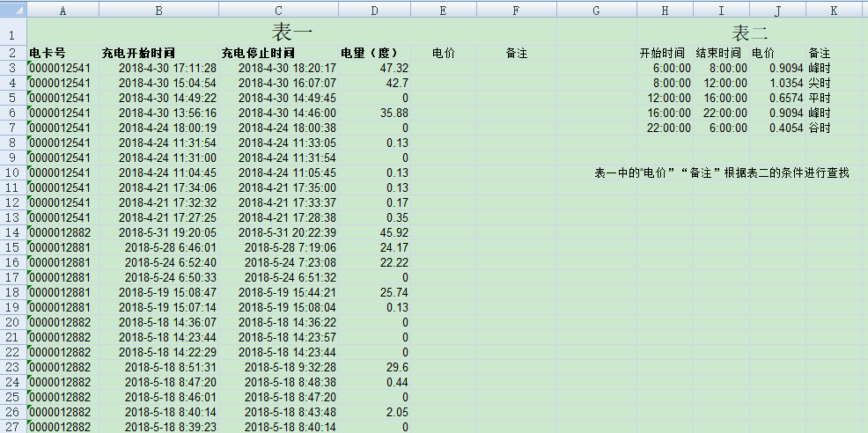The image size is (868, 433).
Task: Select the 24.17 value cell
Action: click(x=374, y=247)
